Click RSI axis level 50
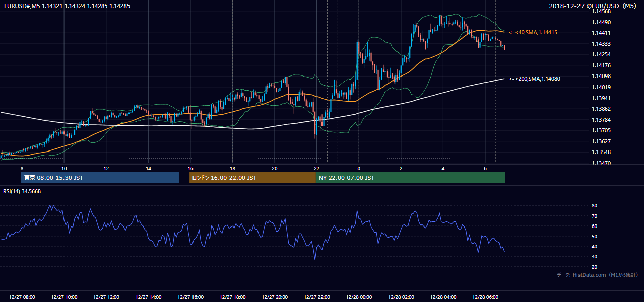 (x=595, y=236)
